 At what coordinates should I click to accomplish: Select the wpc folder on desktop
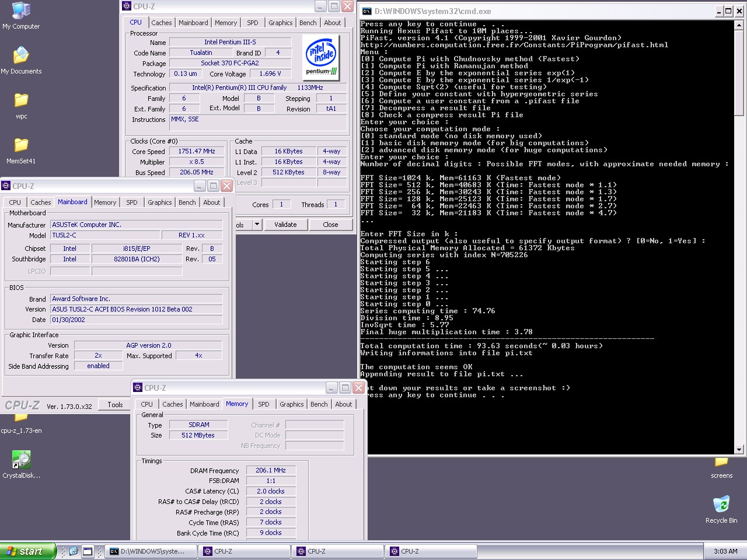[x=21, y=106]
